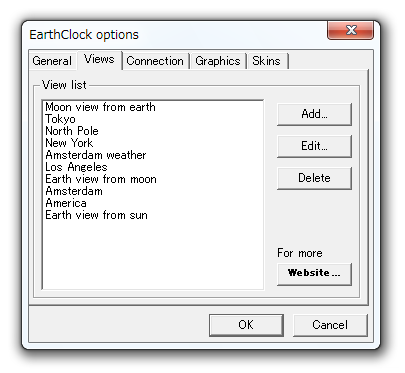Click the Add... button
Screen dimensions: 405x373
[x=314, y=114]
